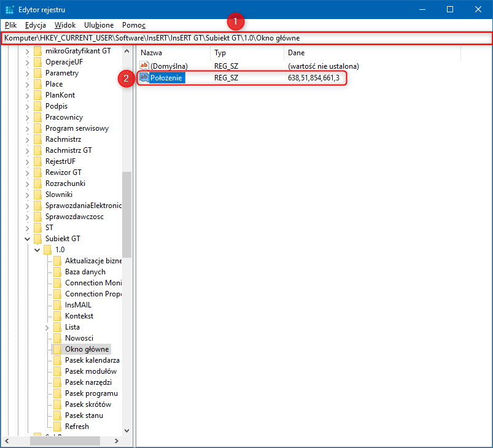493x448 pixels.
Task: Expand the Parametry key
Action: coord(28,73)
